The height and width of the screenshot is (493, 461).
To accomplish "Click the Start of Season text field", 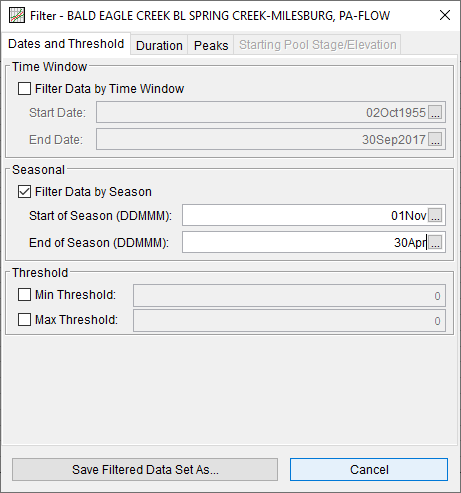I will pyautogui.click(x=305, y=215).
